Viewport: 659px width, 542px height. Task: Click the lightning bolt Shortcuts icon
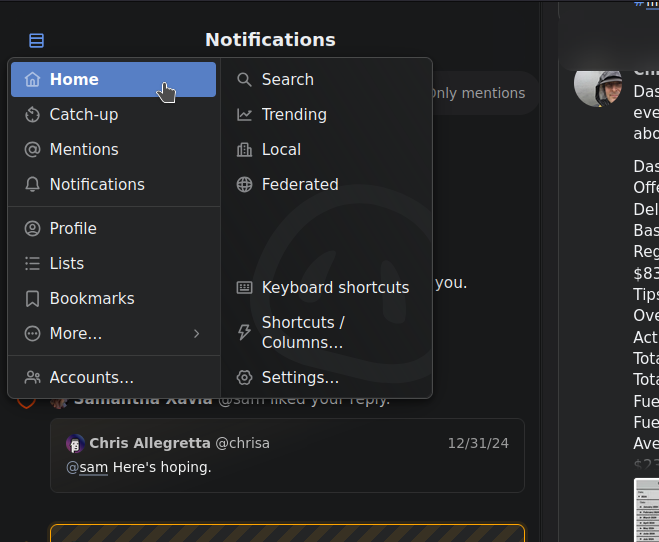244,332
